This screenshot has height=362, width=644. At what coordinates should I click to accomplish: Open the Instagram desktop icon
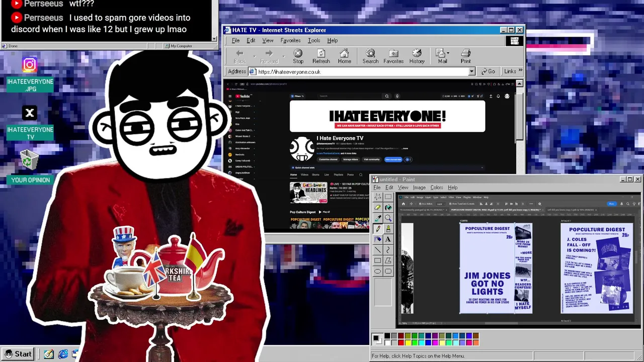(x=29, y=64)
